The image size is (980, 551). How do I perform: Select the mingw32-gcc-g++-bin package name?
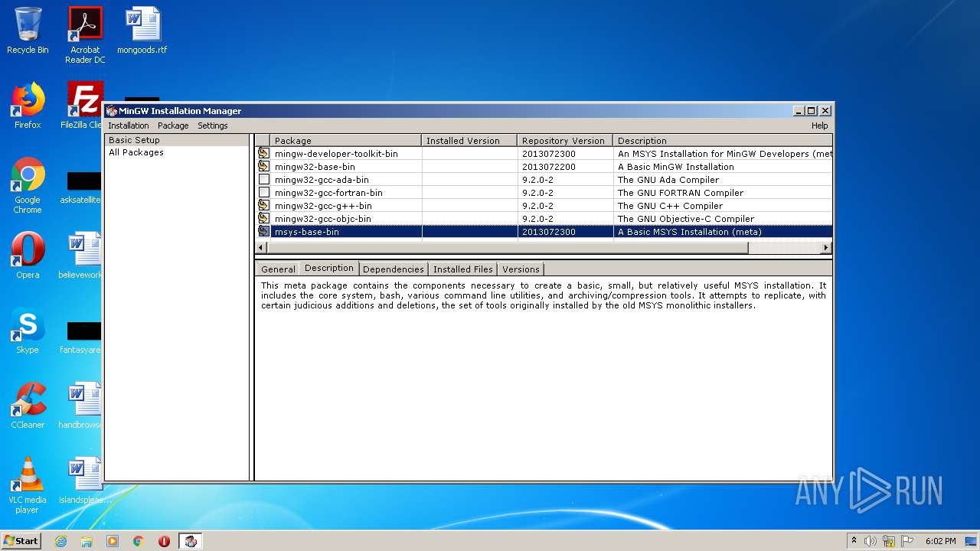tap(323, 206)
